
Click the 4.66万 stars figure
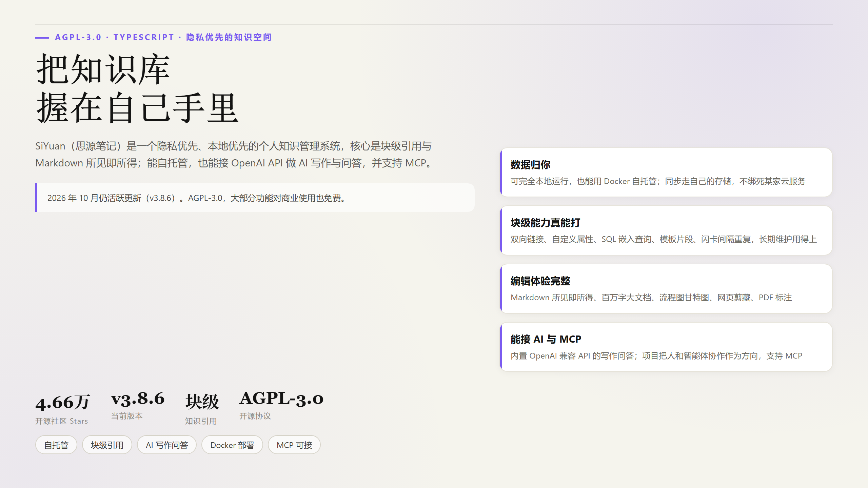pos(63,402)
